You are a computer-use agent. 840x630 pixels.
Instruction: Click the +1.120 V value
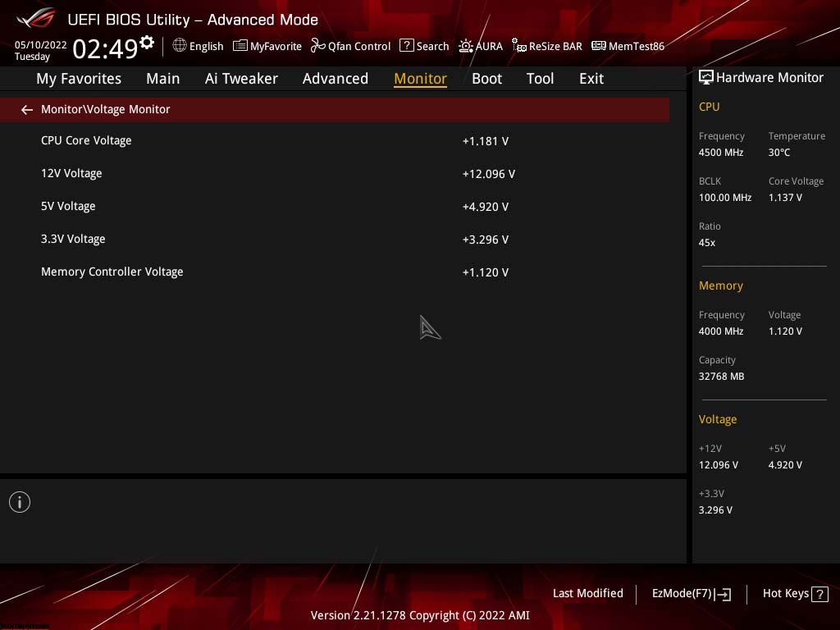[486, 272]
